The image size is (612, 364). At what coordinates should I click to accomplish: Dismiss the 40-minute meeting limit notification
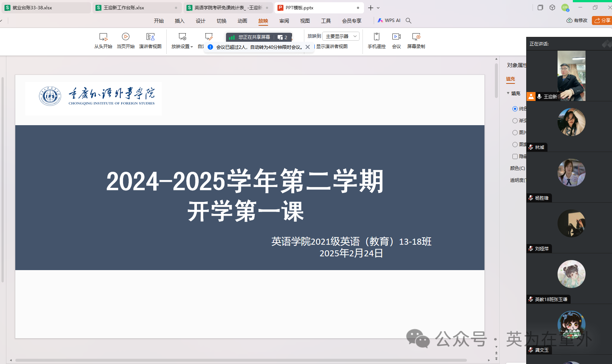tap(308, 47)
